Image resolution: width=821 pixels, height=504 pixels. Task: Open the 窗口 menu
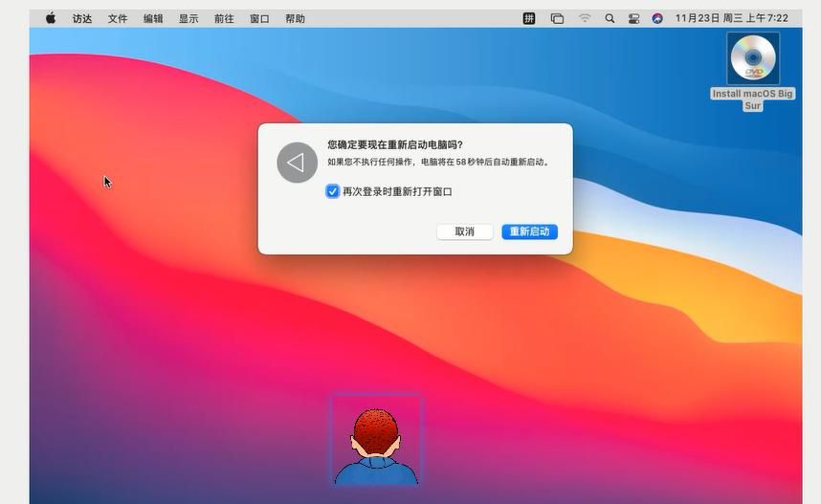pyautogui.click(x=259, y=18)
